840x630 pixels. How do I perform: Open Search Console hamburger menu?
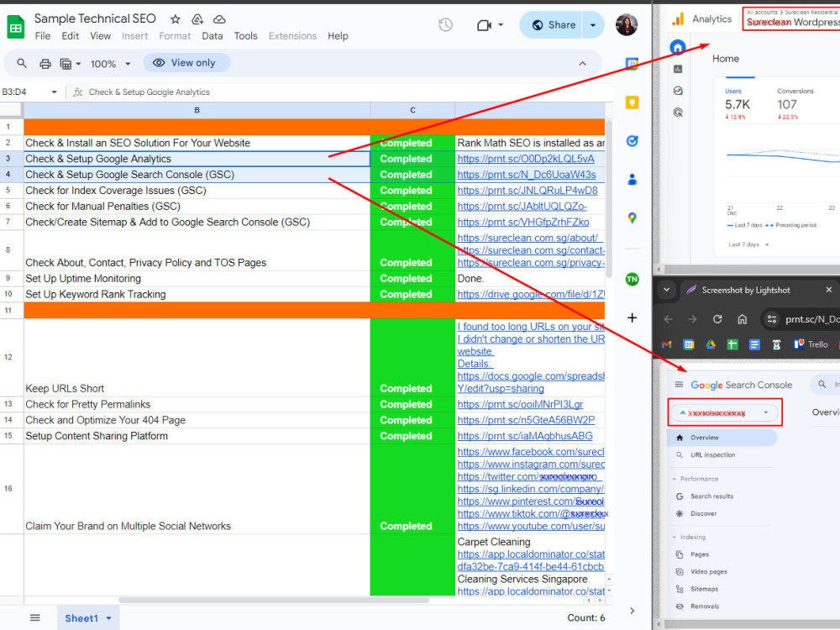point(679,385)
